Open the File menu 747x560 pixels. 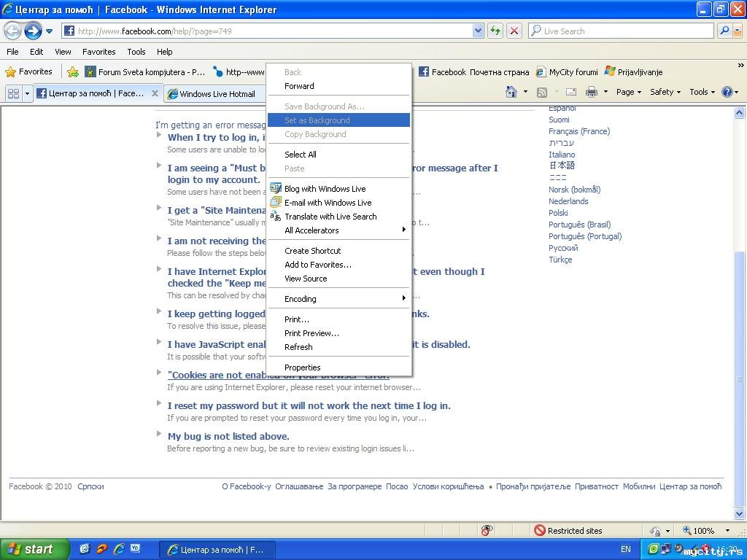(13, 52)
